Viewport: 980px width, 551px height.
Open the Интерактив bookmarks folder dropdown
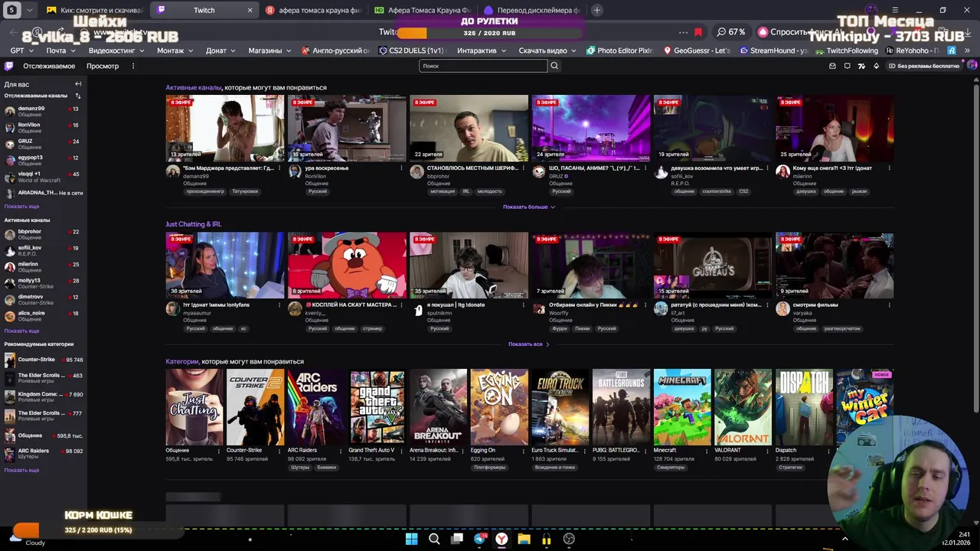[x=481, y=51]
